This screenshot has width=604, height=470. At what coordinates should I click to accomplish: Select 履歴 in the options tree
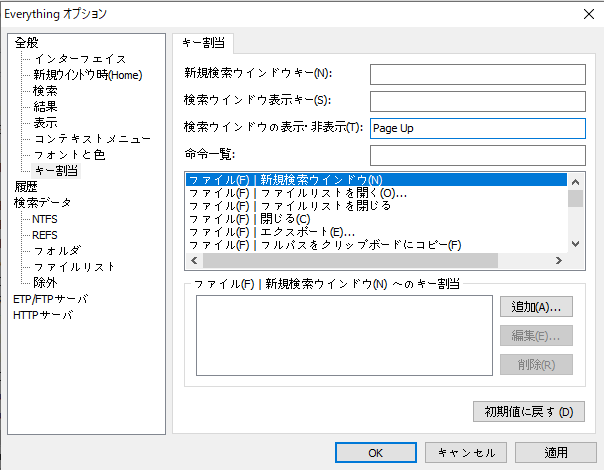(x=26, y=187)
